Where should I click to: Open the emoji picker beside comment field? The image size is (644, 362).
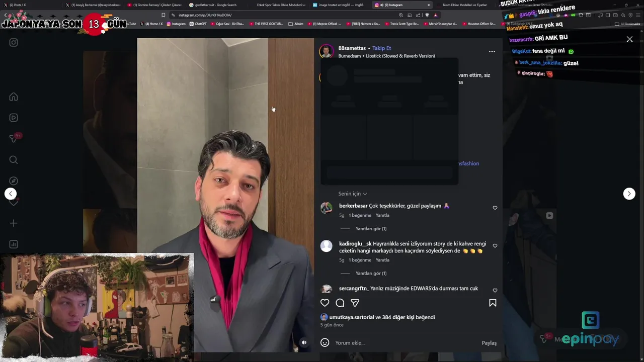click(325, 342)
